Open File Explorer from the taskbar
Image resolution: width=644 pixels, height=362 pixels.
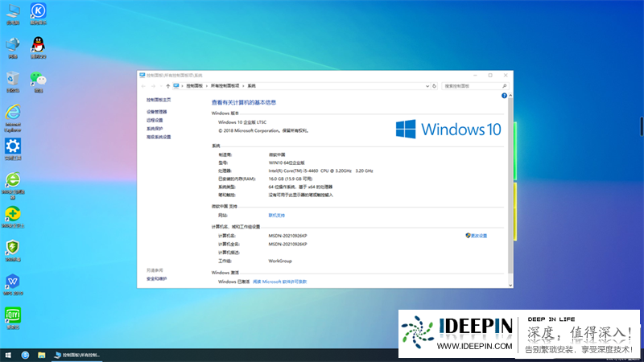click(42, 355)
